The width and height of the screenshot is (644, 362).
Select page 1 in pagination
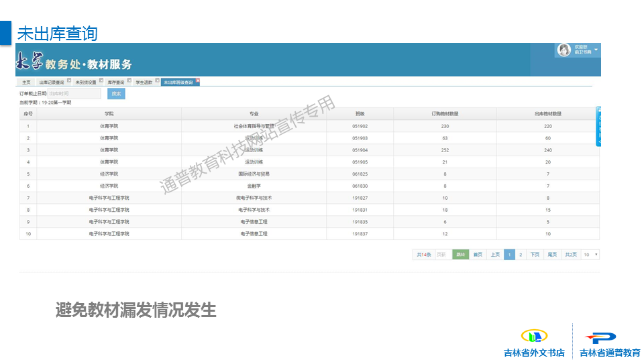point(509,255)
